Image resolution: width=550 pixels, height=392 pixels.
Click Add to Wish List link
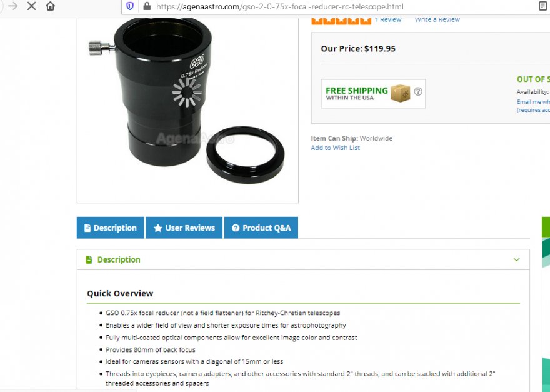(336, 148)
